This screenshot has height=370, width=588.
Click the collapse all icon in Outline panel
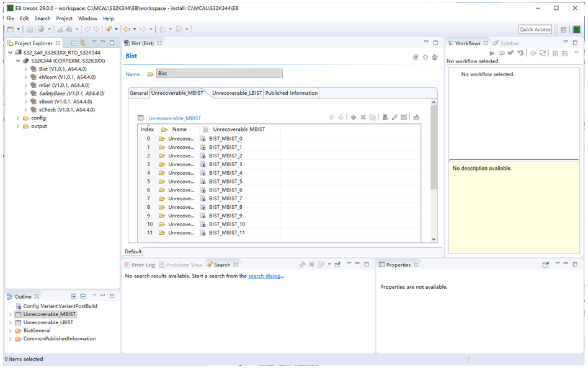[x=83, y=296]
